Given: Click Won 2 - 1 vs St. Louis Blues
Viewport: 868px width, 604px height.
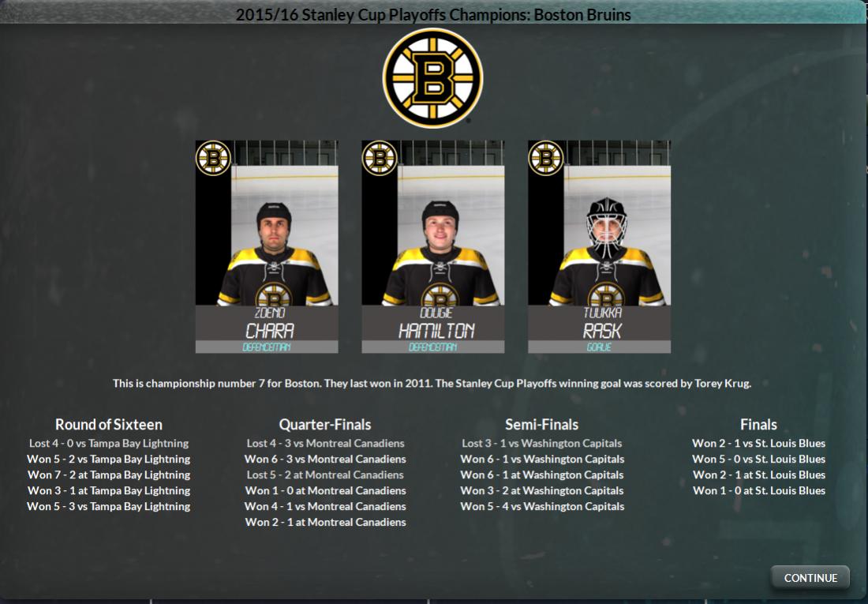Looking at the screenshot, I should (x=758, y=443).
